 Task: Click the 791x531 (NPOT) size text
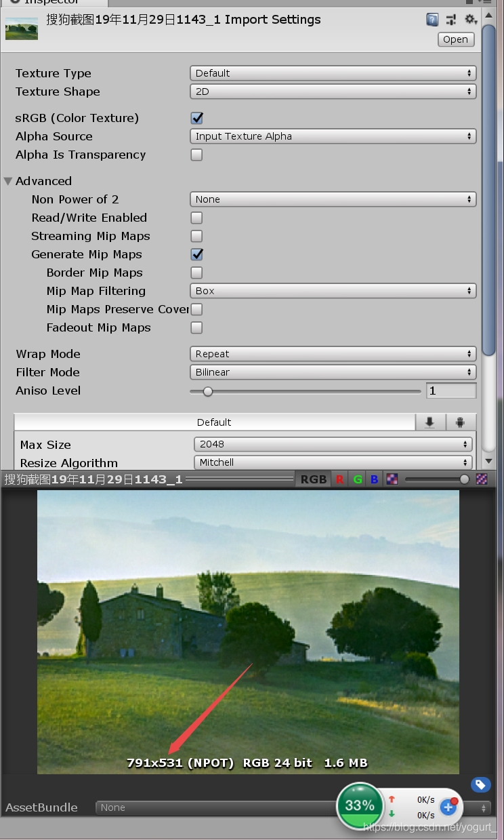pos(180,763)
